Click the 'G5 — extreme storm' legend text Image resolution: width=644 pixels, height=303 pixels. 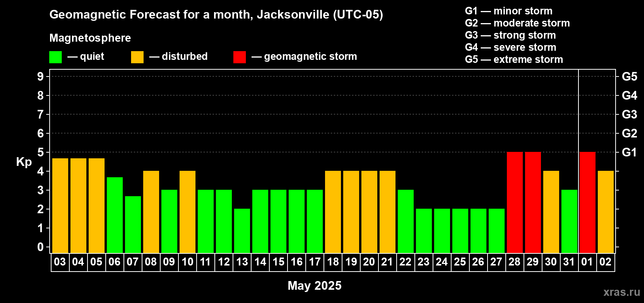point(514,59)
